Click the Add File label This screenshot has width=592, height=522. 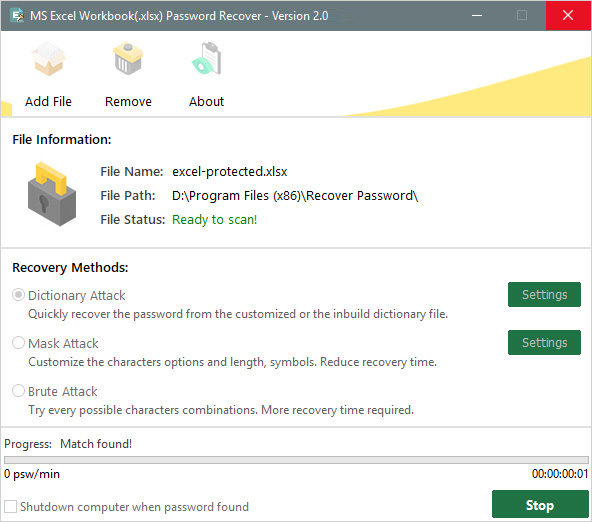(48, 102)
